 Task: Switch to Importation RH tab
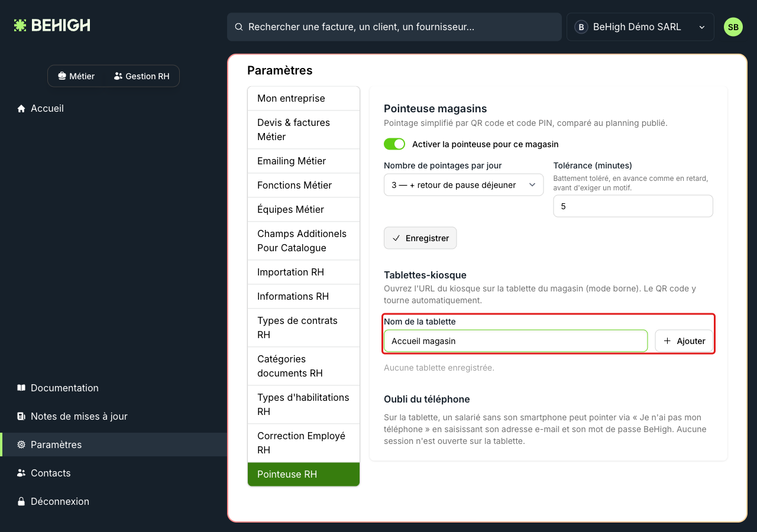click(303, 272)
